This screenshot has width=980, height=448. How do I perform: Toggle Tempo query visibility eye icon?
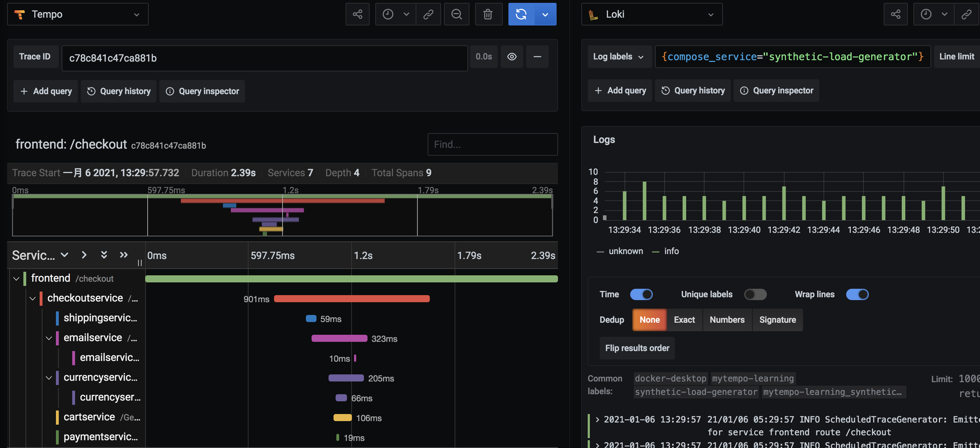(512, 57)
